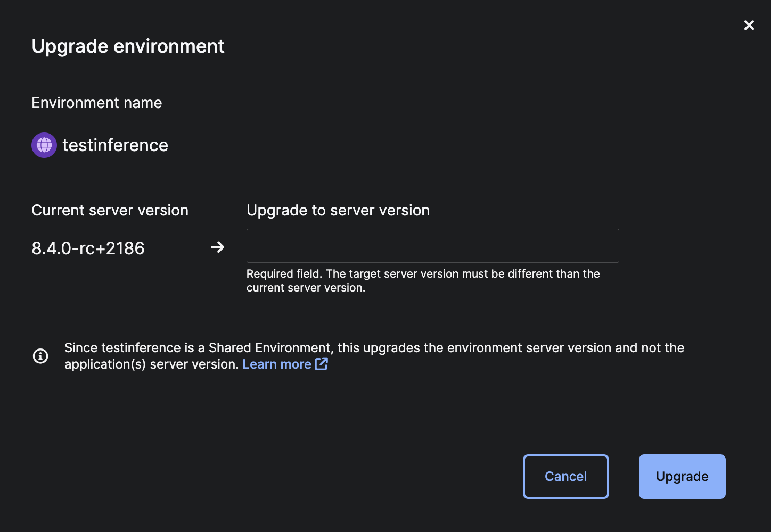This screenshot has height=532, width=771.
Task: Open the Learn more link
Action: coord(277,364)
